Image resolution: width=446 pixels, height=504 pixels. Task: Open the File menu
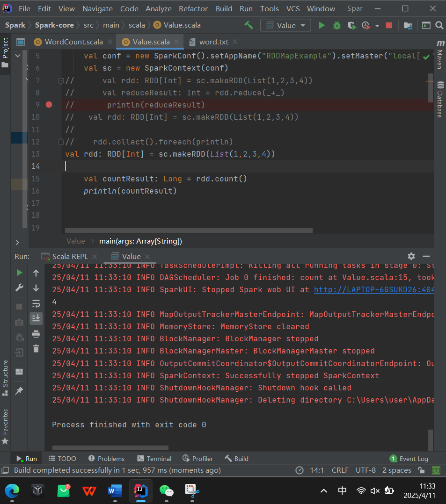[x=24, y=9]
